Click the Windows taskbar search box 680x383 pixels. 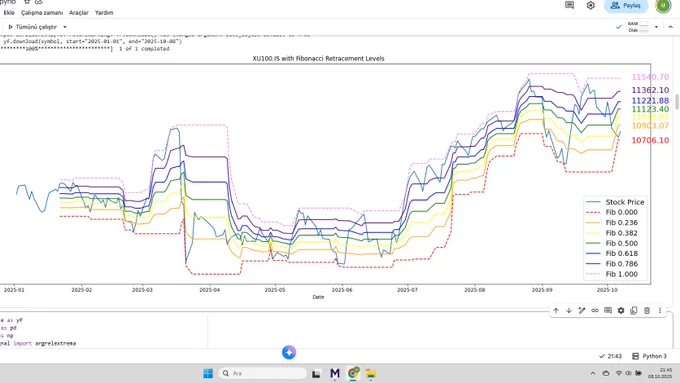(x=263, y=373)
